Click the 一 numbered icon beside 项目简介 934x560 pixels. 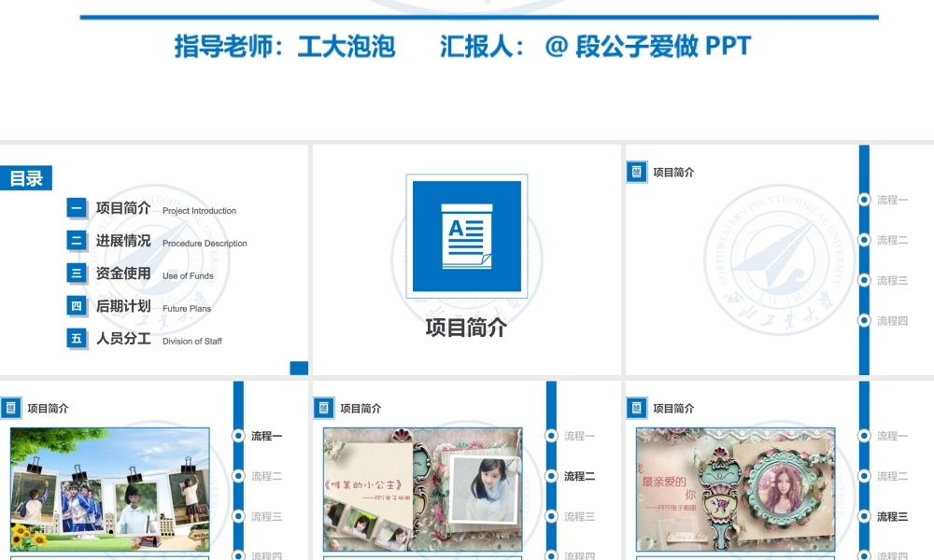pos(77,208)
